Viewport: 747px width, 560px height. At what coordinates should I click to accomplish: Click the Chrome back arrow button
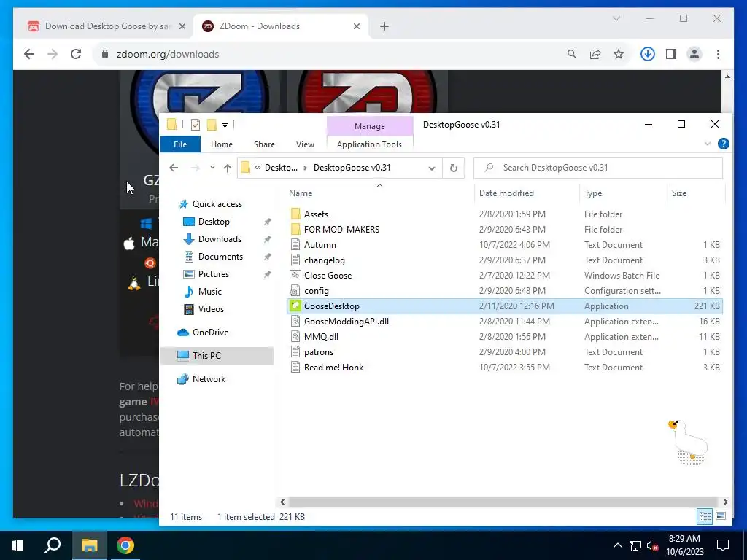(29, 54)
